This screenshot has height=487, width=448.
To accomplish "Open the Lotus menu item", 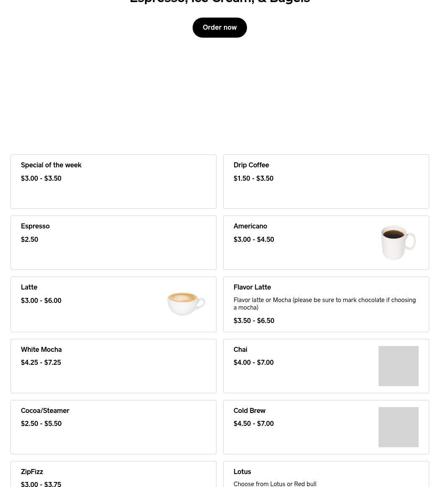I will (326, 474).
